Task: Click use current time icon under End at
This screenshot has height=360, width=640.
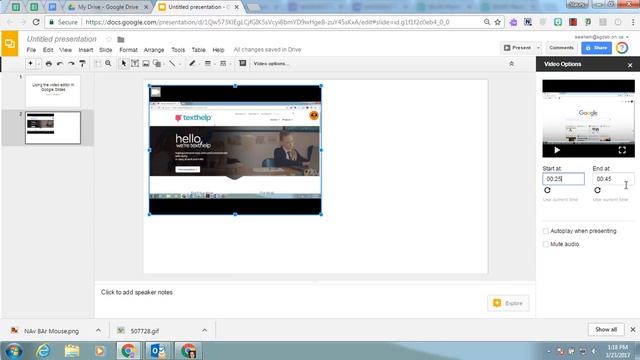Action: (598, 190)
